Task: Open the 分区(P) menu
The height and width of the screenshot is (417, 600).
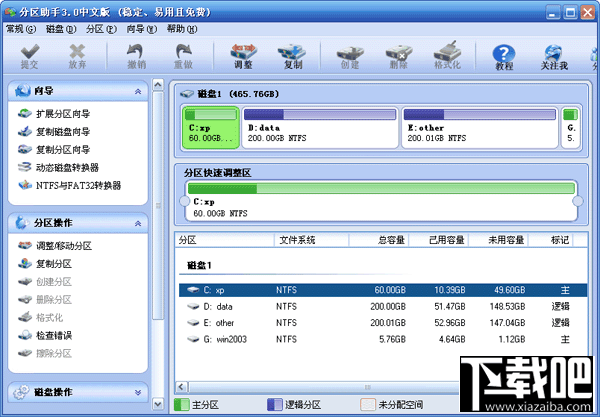Action: point(101,29)
